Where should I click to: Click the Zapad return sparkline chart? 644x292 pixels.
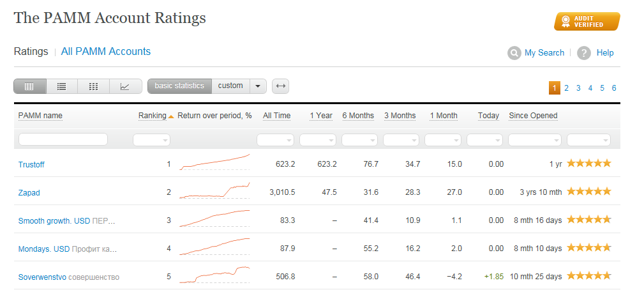click(214, 191)
